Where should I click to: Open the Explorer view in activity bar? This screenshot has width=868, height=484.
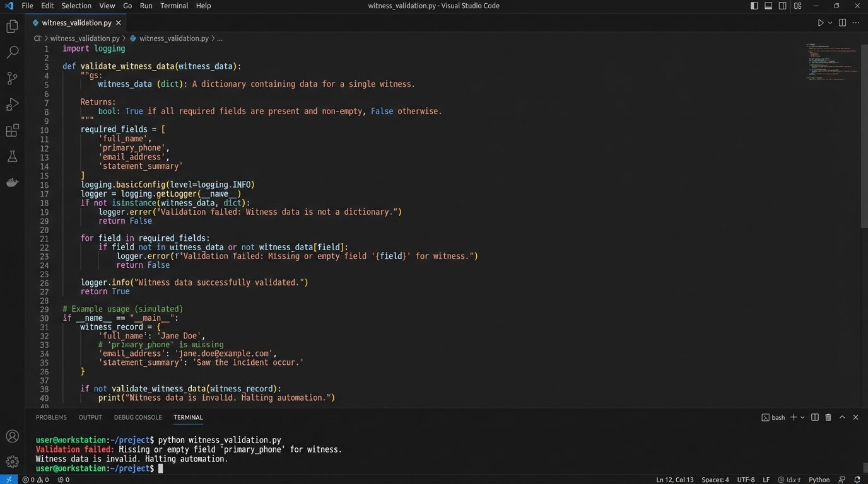[x=12, y=26]
